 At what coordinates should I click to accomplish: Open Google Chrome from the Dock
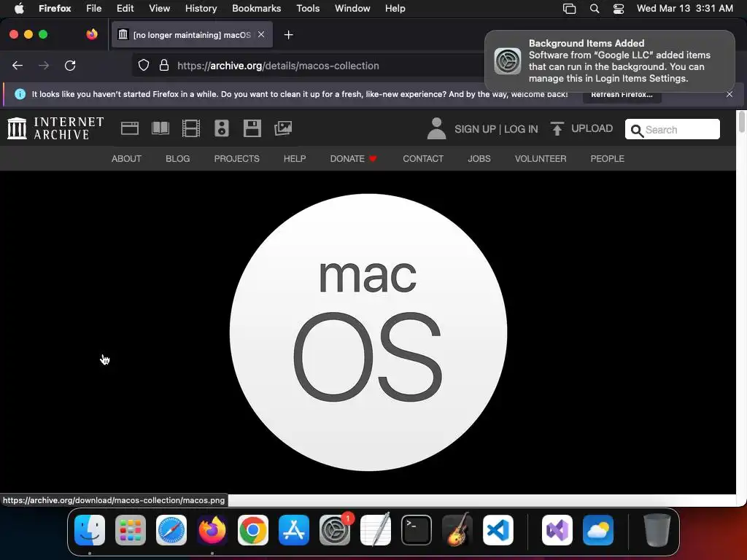(x=253, y=530)
